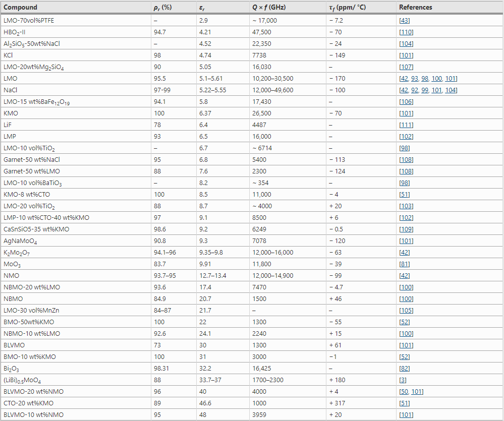Select the τf value + 317
The width and height of the screenshot is (504, 421).
pos(337,403)
